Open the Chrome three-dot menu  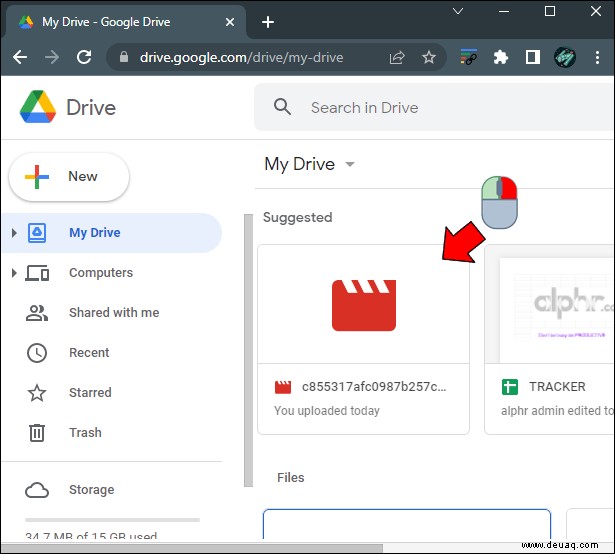(597, 58)
